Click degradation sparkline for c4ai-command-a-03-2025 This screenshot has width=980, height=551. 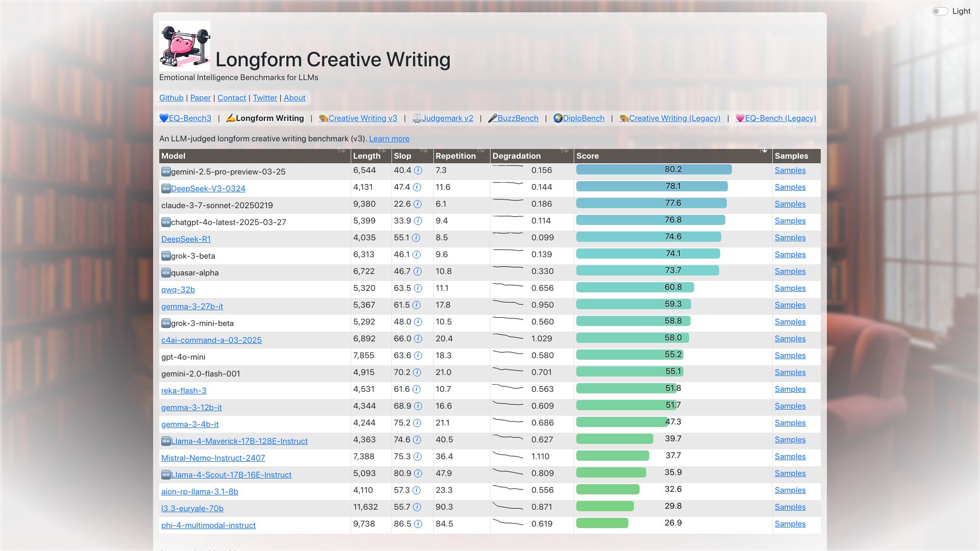pyautogui.click(x=508, y=337)
